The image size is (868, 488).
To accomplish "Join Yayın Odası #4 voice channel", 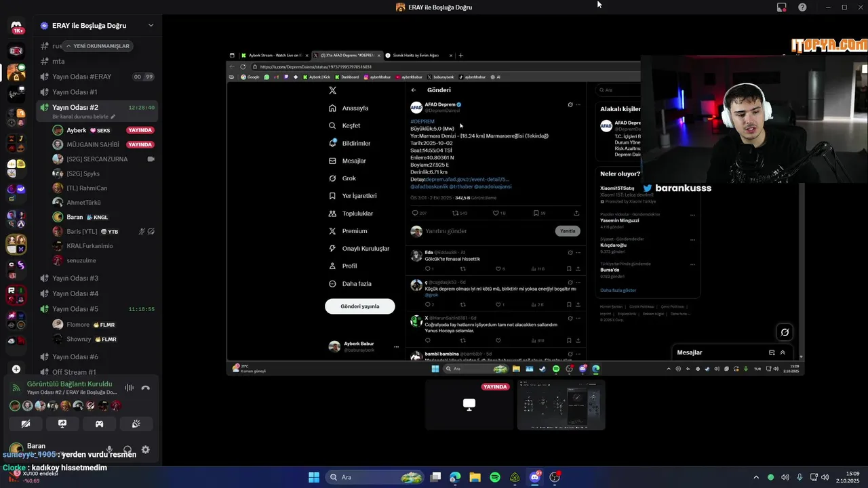I will pyautogui.click(x=97, y=293).
